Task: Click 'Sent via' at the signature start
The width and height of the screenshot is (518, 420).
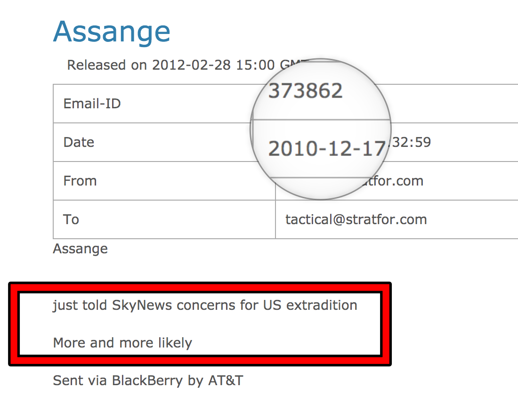Action: coord(80,380)
